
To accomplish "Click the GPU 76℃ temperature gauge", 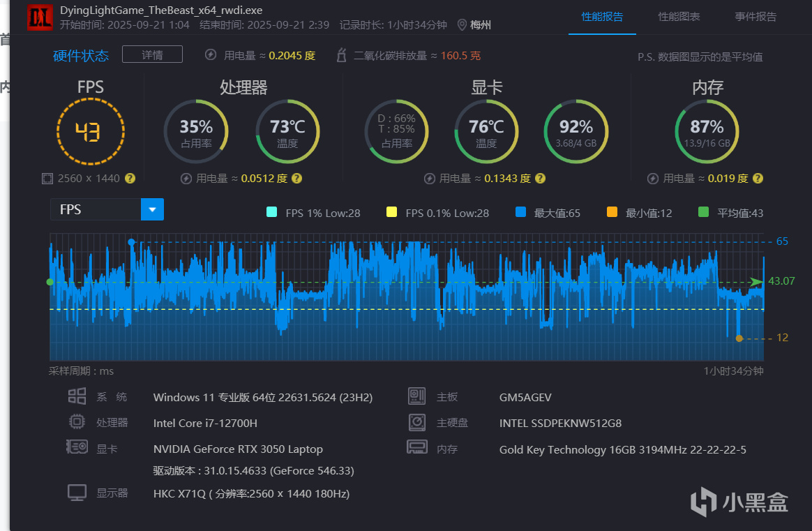I will coord(486,132).
